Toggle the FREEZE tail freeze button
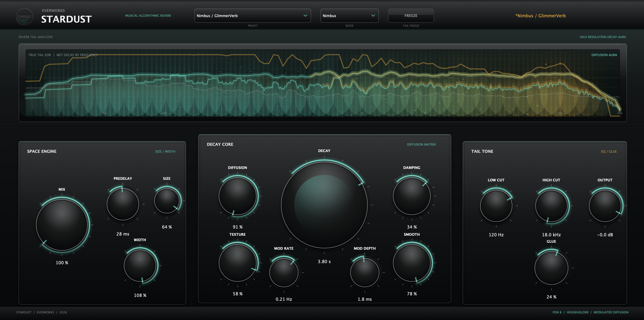 point(411,16)
